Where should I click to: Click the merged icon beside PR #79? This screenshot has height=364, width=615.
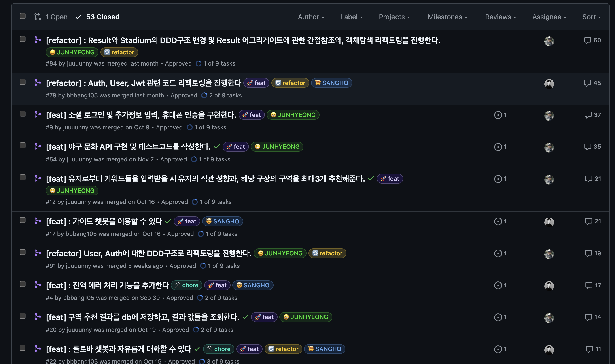pos(38,83)
